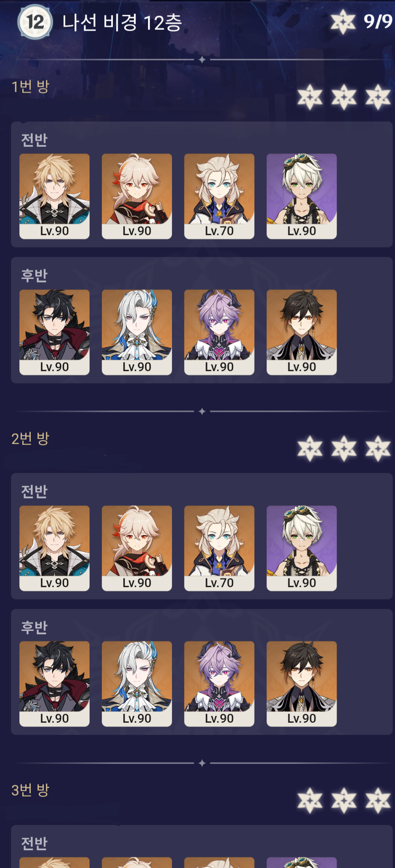Tap third star of 1번 방 rating
This screenshot has height=868, width=395.
pos(378,97)
